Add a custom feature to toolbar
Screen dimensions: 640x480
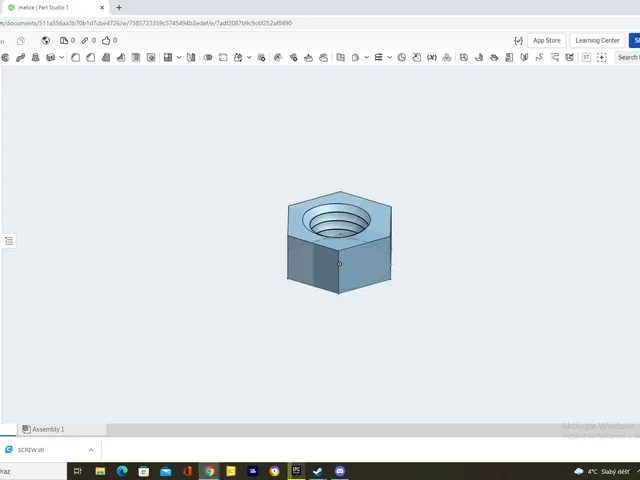pos(602,58)
